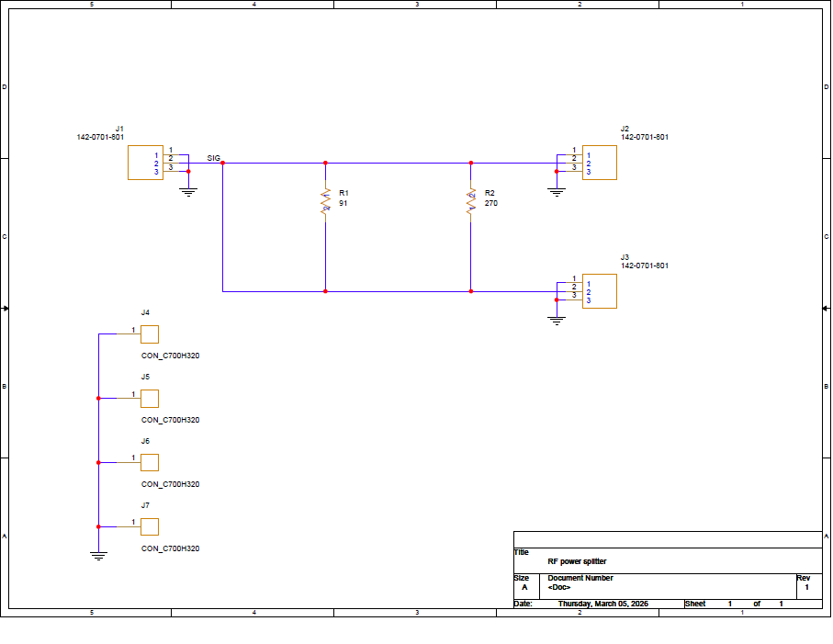Click the 142-0701-801 part number under J3
The width and height of the screenshot is (833, 644).
tap(645, 266)
